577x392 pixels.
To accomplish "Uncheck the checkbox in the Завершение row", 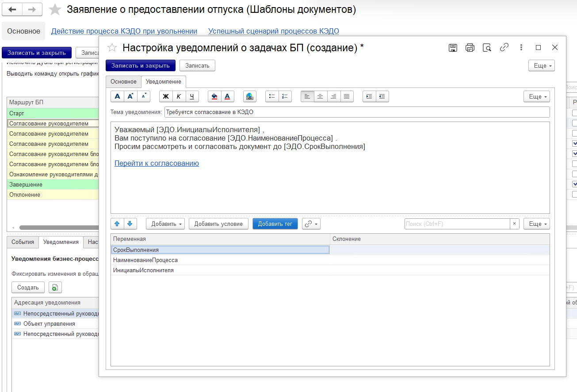I will [575, 184].
